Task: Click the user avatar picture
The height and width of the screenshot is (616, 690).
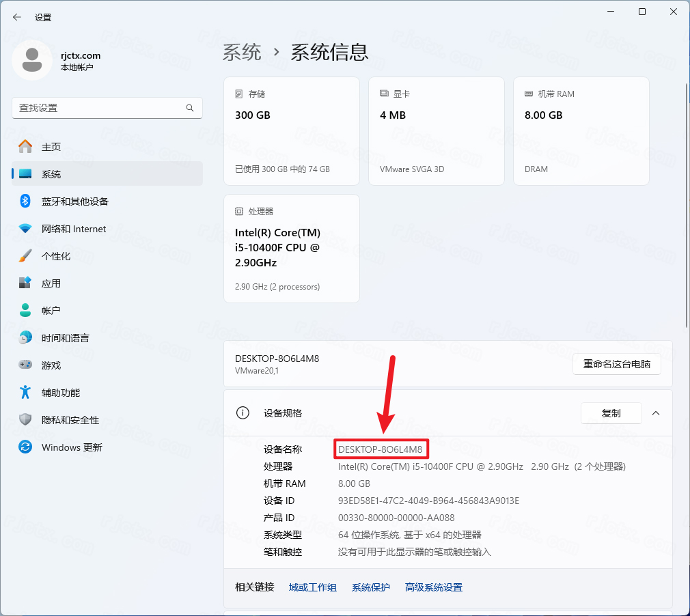Action: click(x=32, y=60)
